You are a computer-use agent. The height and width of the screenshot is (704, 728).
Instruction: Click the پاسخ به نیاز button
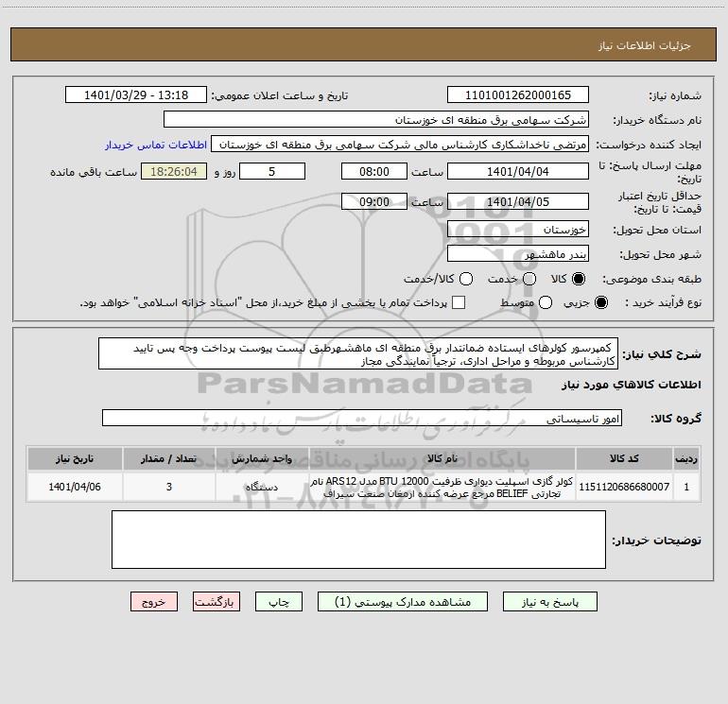[550, 601]
